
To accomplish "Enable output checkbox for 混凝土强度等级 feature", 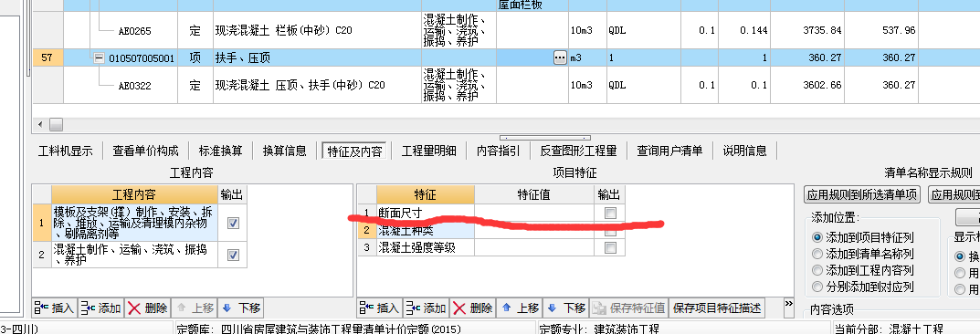I will coord(611,248).
